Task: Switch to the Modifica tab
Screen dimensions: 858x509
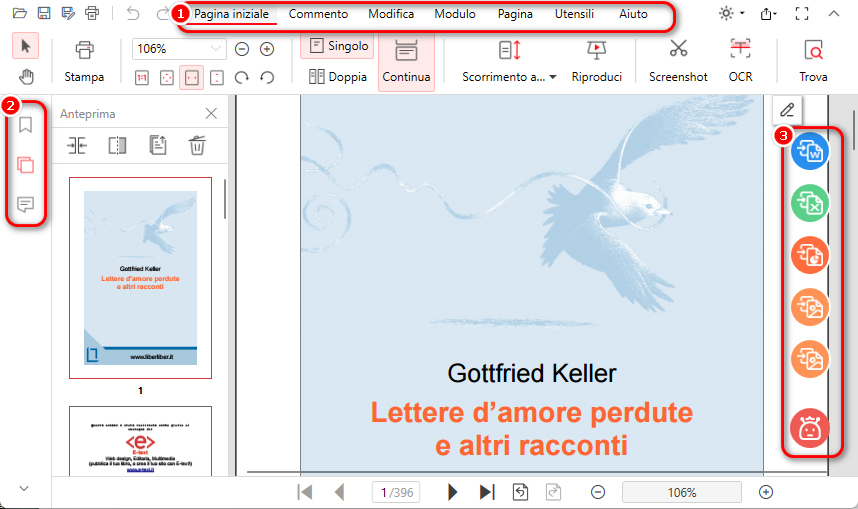Action: coord(391,14)
